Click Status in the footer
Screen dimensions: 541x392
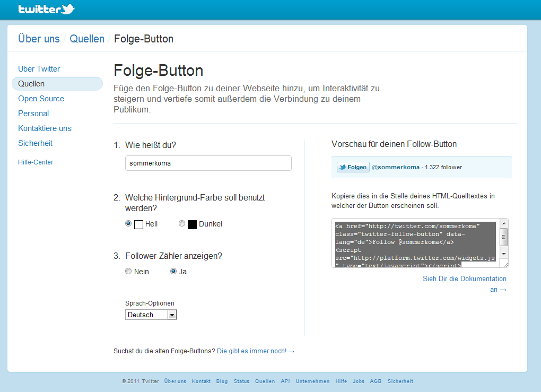pos(241,381)
